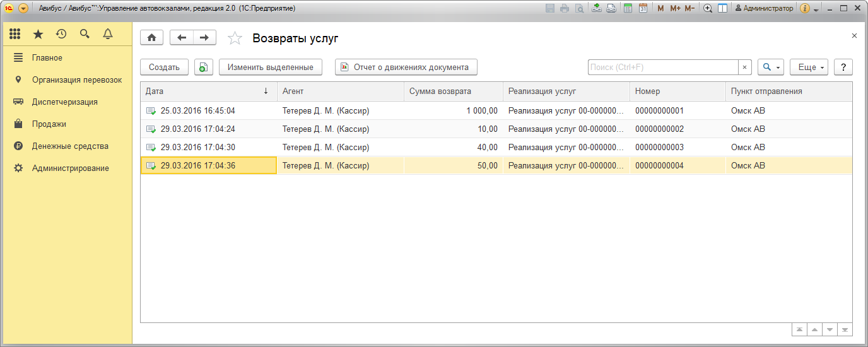868x347 pixels.
Task: Click the copy document icon button
Action: (204, 68)
